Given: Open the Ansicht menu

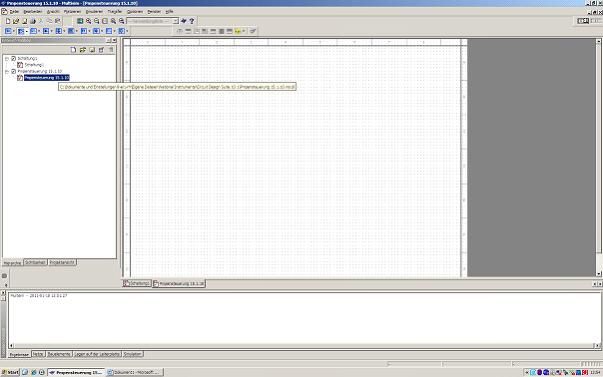Looking at the screenshot, I should 53,12.
